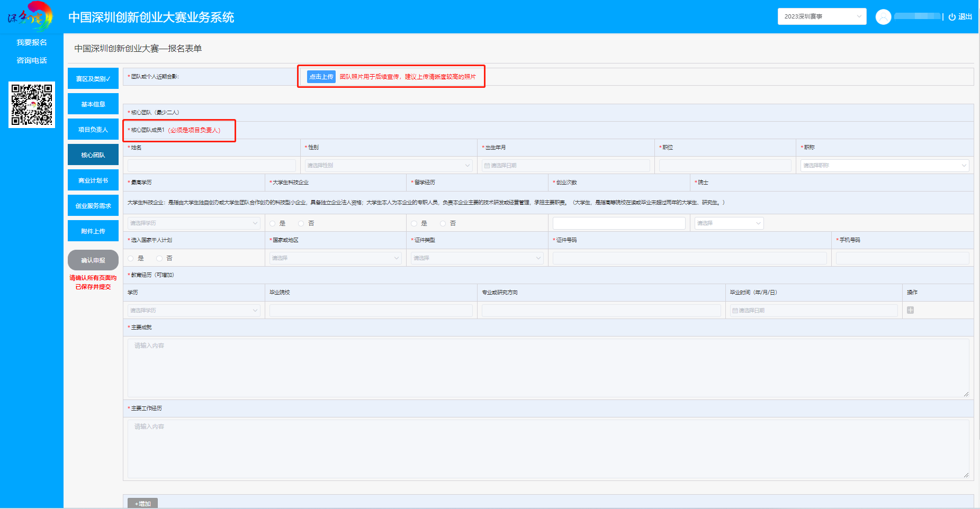Click the +增加 button at the bottom
Viewport: 980px width, 509px height.
click(143, 504)
